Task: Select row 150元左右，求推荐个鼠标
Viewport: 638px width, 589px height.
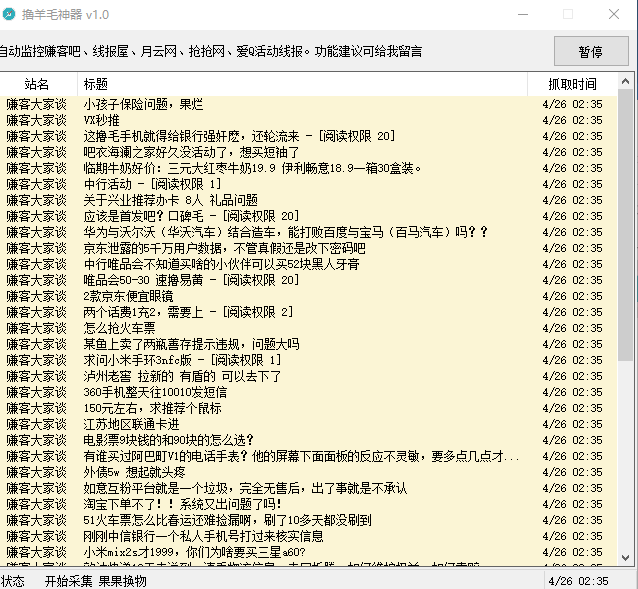Action: click(x=308, y=408)
